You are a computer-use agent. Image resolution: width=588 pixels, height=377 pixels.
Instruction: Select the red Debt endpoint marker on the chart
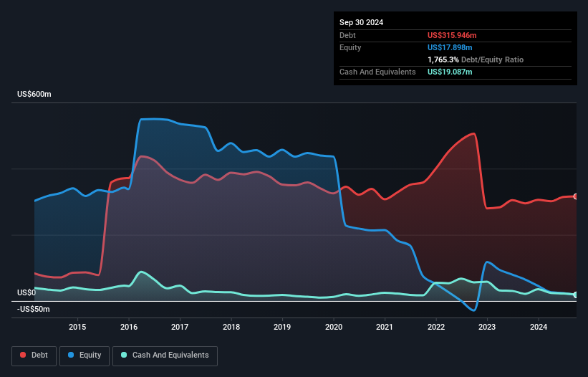point(575,196)
